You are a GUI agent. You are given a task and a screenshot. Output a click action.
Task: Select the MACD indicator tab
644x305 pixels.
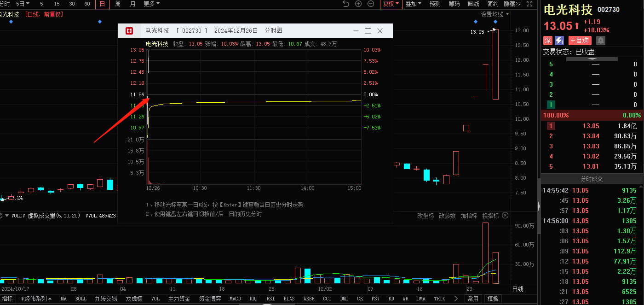235,299
